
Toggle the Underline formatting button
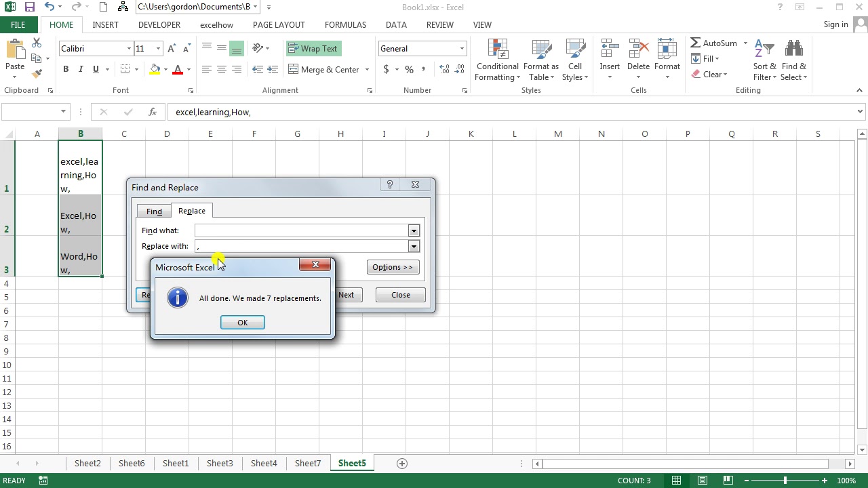click(x=96, y=69)
